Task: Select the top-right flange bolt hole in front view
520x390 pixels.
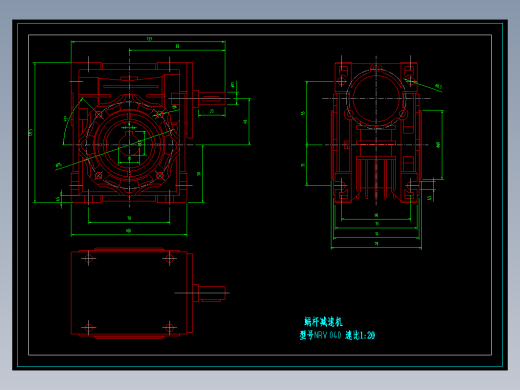Action: pyautogui.click(x=160, y=114)
